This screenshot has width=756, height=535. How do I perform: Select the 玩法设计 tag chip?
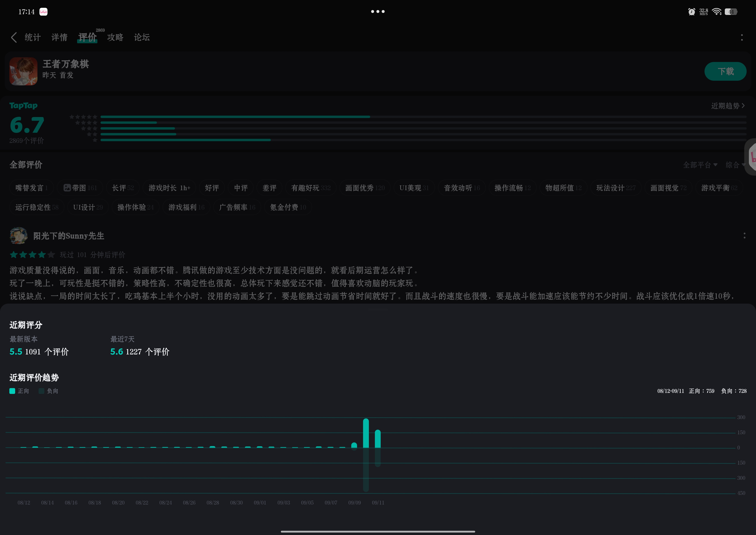click(x=616, y=188)
